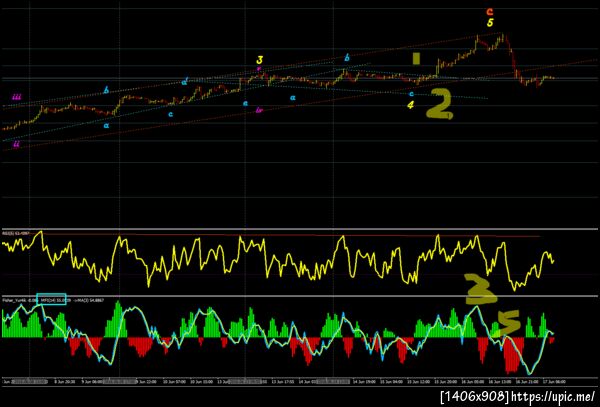Select the blue e wave label

click(x=245, y=103)
